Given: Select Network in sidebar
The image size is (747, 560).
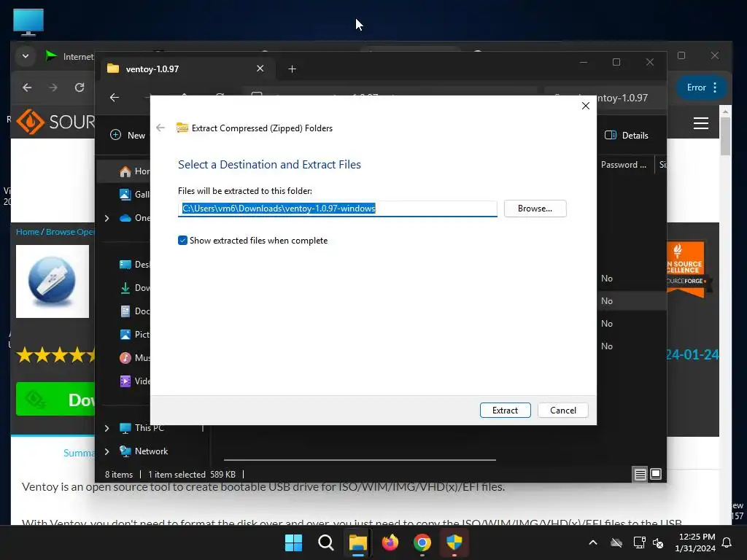Looking at the screenshot, I should [x=144, y=451].
